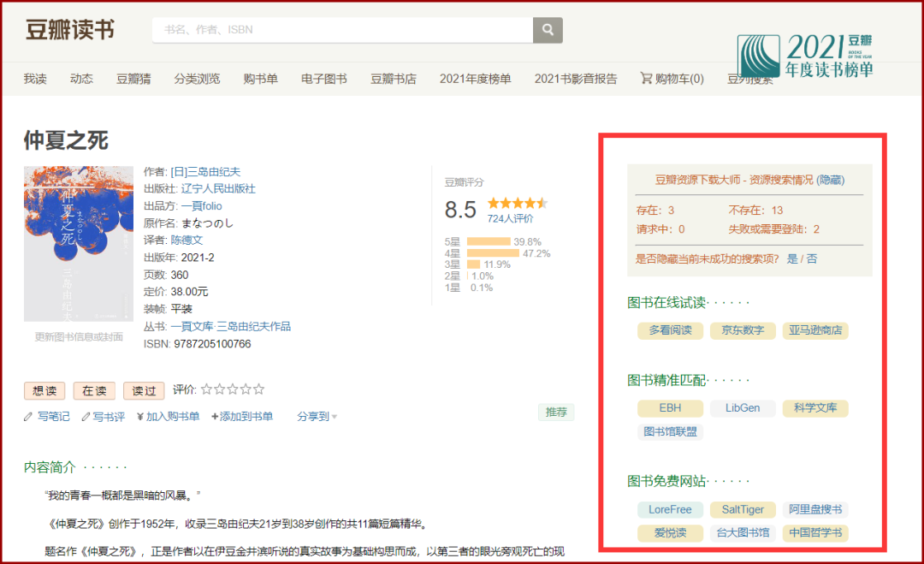Open the 台大图书馆 free site

[x=743, y=533]
